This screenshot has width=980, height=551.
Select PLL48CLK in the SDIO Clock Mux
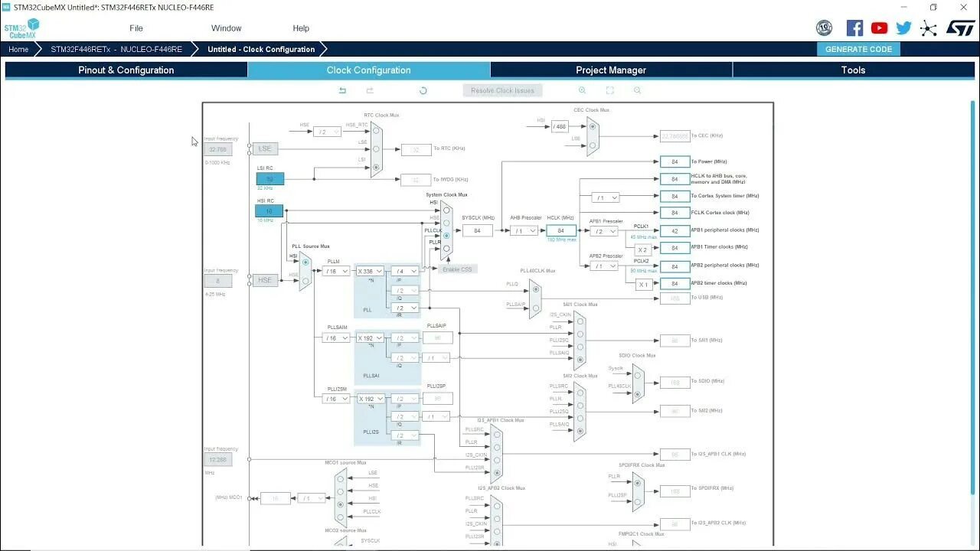637,393
